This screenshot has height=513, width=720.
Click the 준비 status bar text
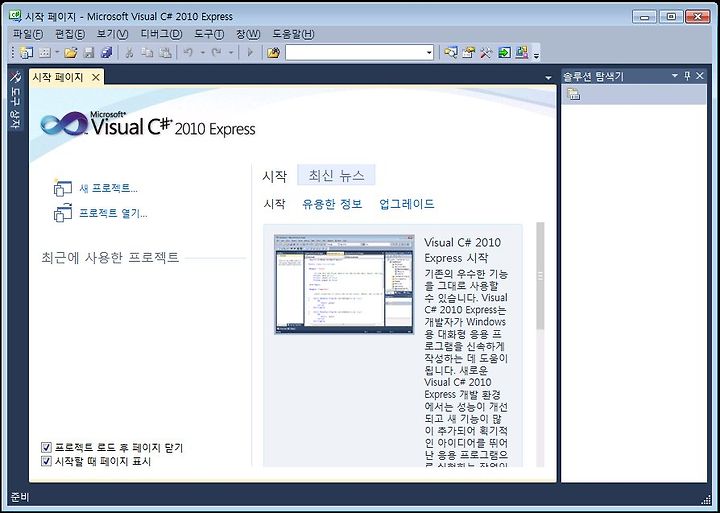click(20, 497)
